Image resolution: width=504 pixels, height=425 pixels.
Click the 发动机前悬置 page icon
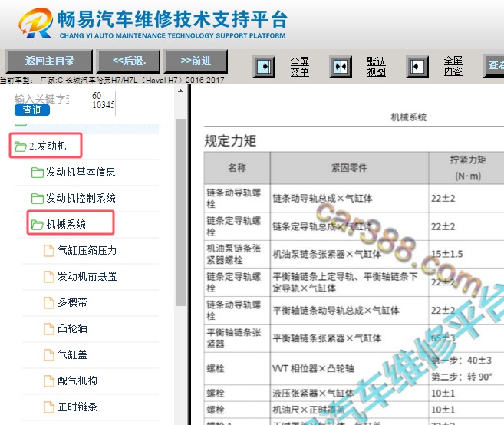pos(49,277)
